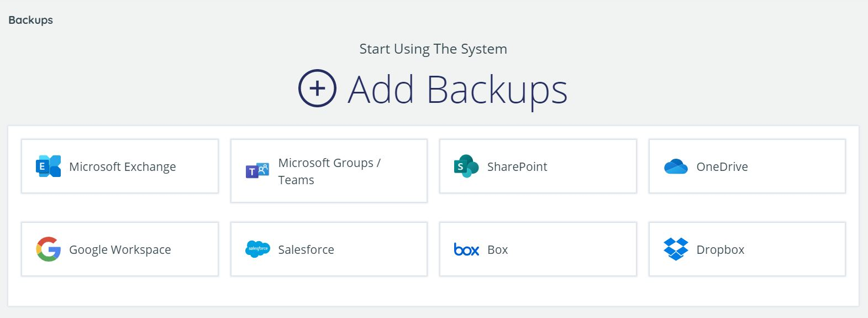This screenshot has width=868, height=318.
Task: Click the 'Start Using The System' text
Action: (x=433, y=49)
